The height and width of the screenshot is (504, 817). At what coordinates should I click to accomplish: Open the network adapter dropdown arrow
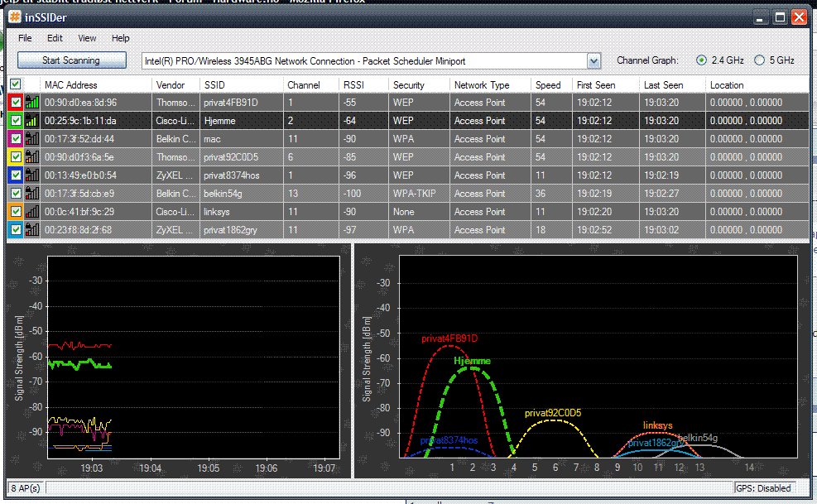(594, 61)
